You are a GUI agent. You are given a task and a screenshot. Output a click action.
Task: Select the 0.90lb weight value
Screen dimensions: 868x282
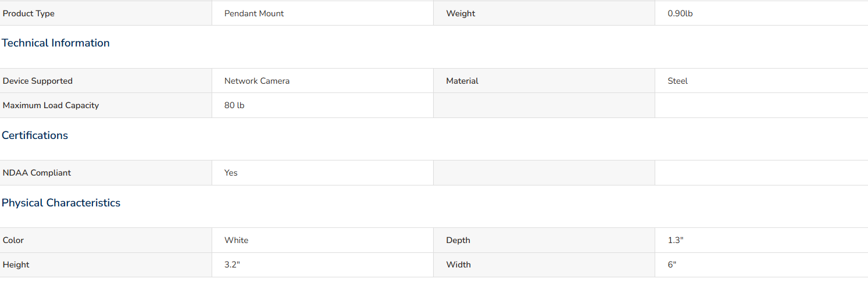[680, 13]
